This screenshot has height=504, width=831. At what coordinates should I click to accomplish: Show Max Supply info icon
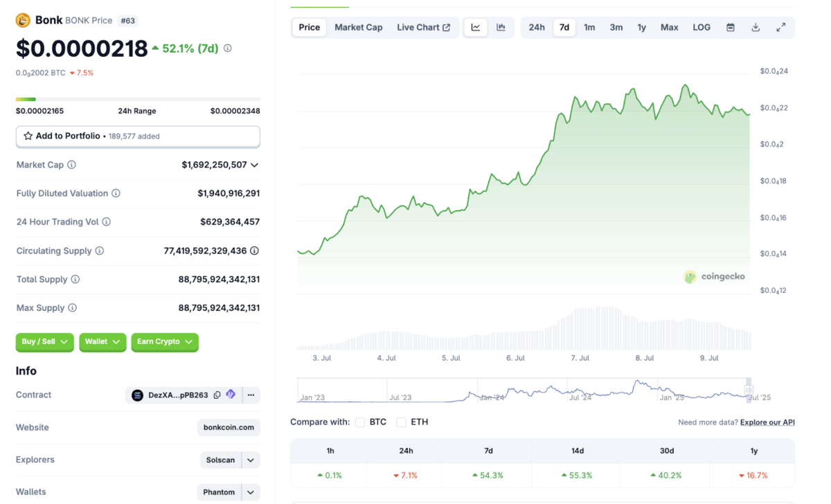(x=73, y=308)
